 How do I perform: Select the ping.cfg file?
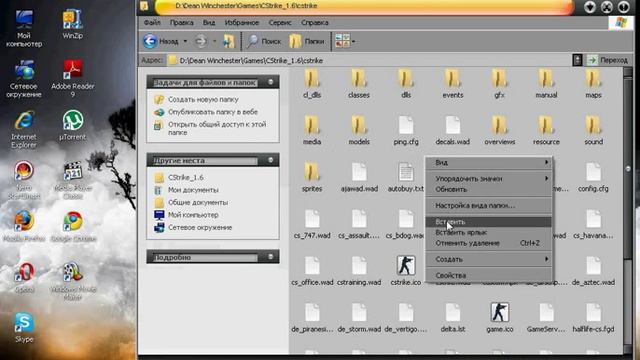click(x=406, y=130)
